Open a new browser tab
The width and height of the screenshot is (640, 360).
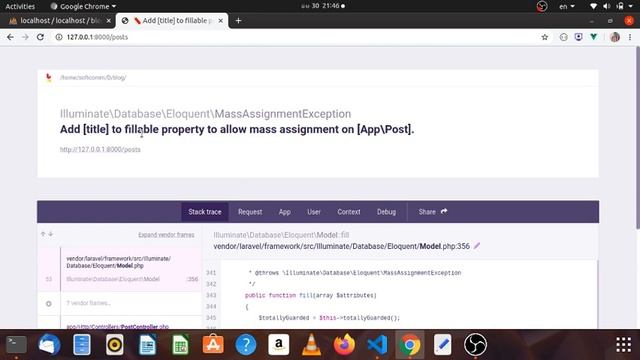[x=238, y=20]
